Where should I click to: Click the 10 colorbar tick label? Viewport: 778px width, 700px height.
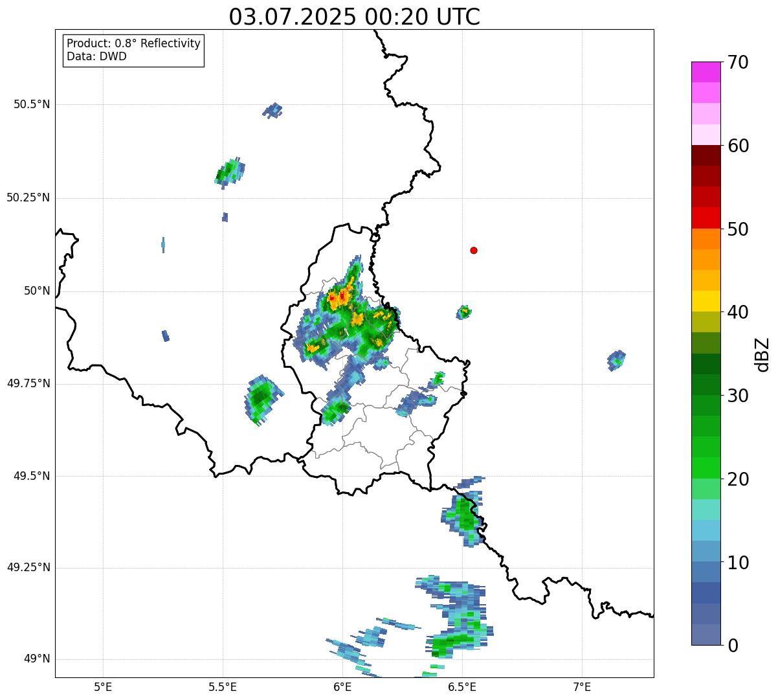[x=738, y=563]
